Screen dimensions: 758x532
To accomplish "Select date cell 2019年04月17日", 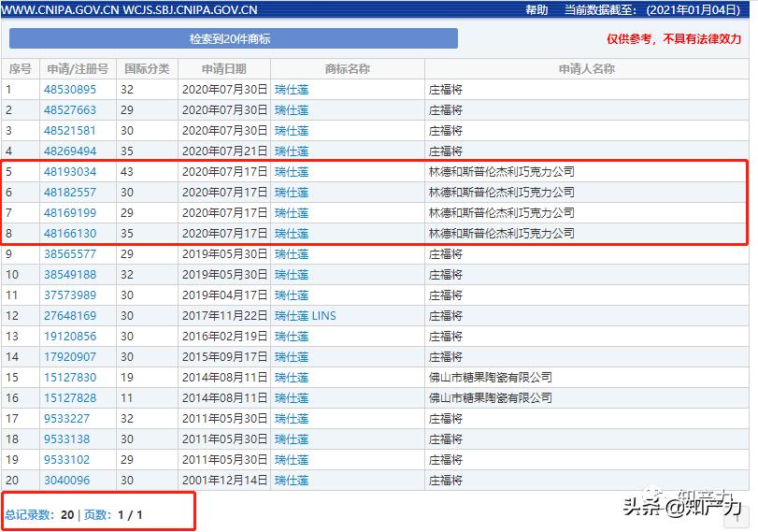I will tap(225, 295).
